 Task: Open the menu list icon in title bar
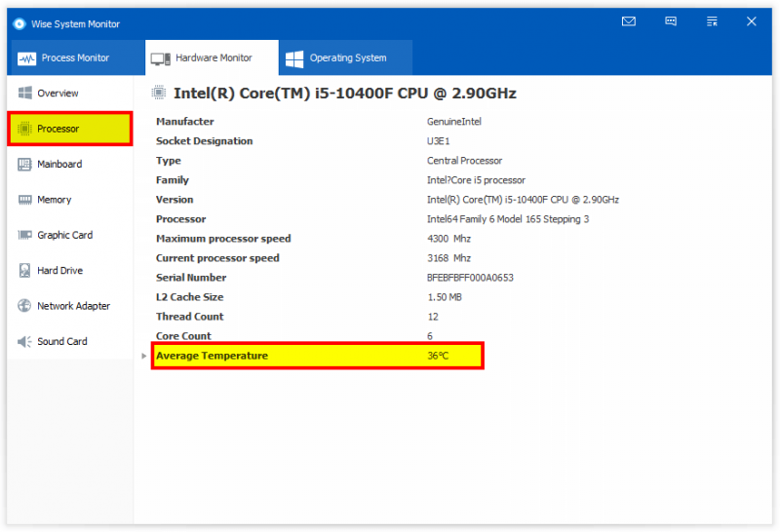pyautogui.click(x=712, y=21)
